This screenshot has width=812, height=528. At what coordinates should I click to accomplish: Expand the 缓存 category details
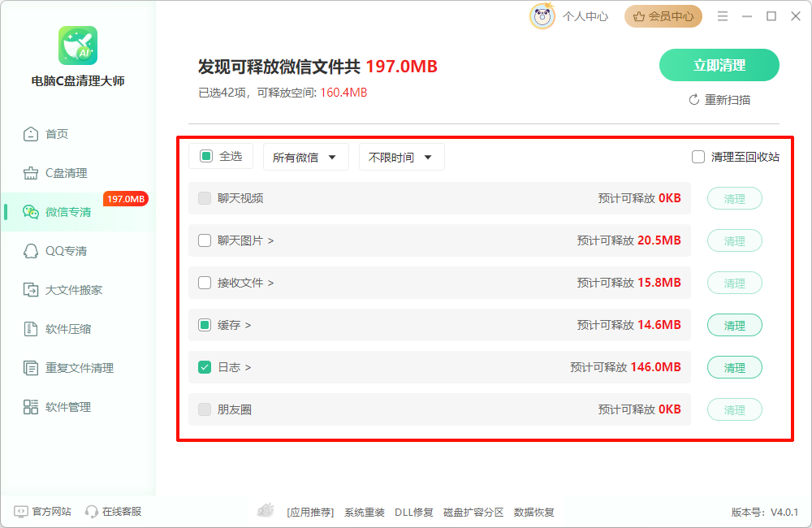click(x=235, y=325)
